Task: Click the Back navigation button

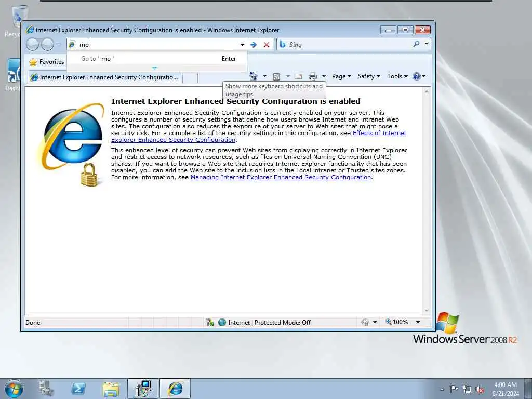Action: point(32,45)
